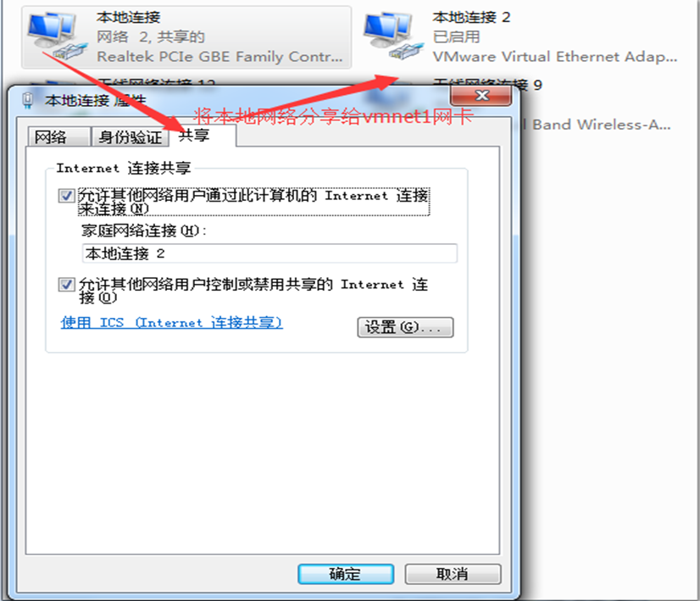Confirm with the 确定 button
700x601 pixels.
coord(346,574)
